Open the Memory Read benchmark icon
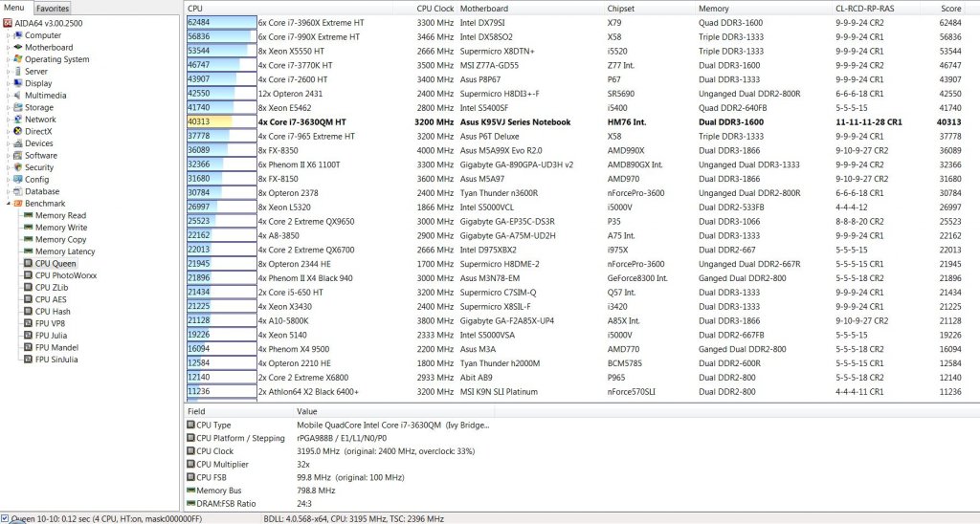 coord(29,215)
